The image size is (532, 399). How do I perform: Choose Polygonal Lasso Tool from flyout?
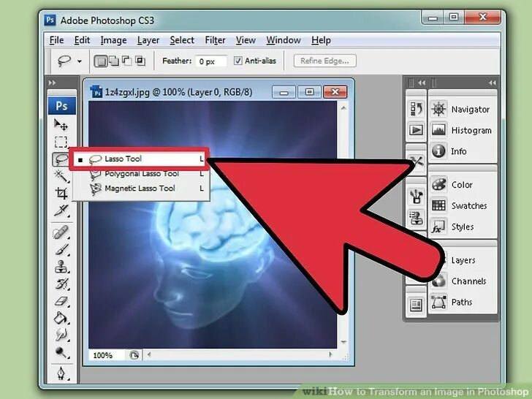[x=141, y=174]
